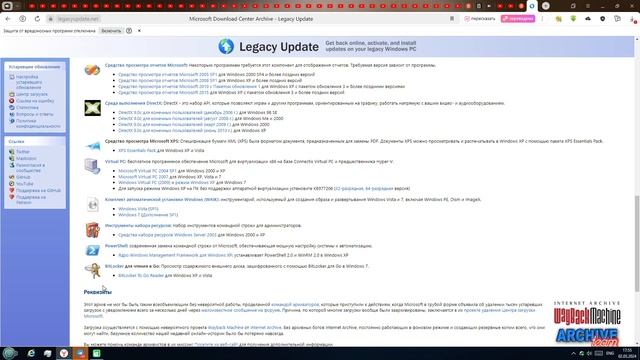Open the YouTube sidebar link

pyautogui.click(x=24, y=184)
